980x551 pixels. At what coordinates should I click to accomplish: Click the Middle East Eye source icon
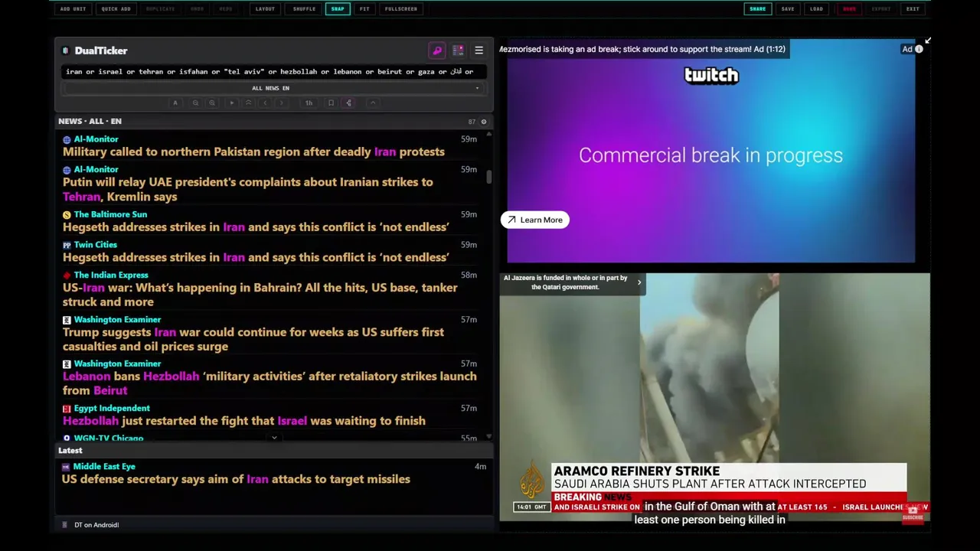(x=66, y=467)
